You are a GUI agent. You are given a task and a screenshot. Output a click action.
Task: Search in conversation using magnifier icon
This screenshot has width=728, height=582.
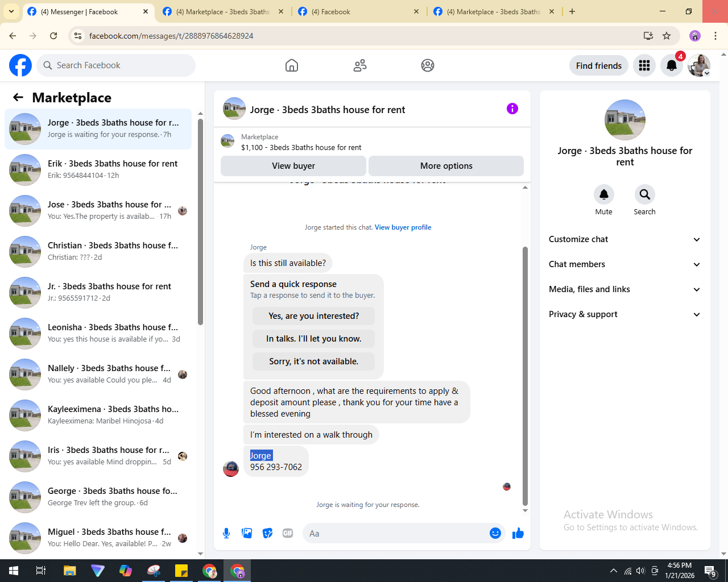(x=645, y=194)
